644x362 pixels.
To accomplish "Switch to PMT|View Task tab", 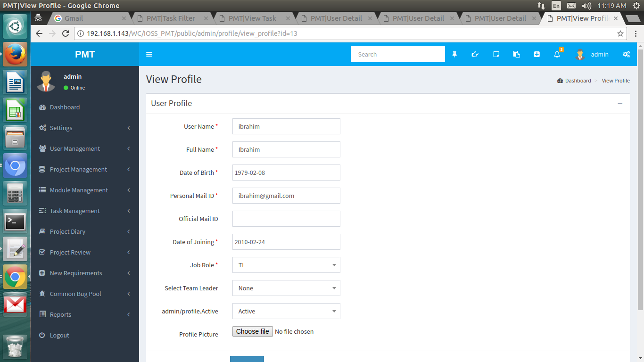I will pos(254,18).
